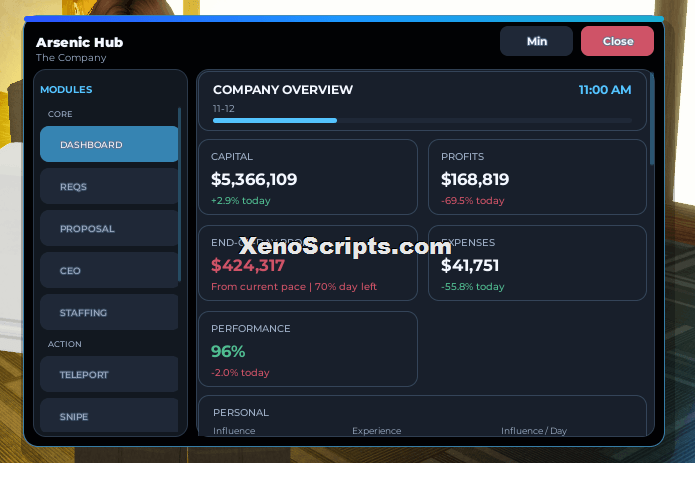The width and height of the screenshot is (695, 493).
Task: Click the Company Overview heading
Action: click(283, 90)
